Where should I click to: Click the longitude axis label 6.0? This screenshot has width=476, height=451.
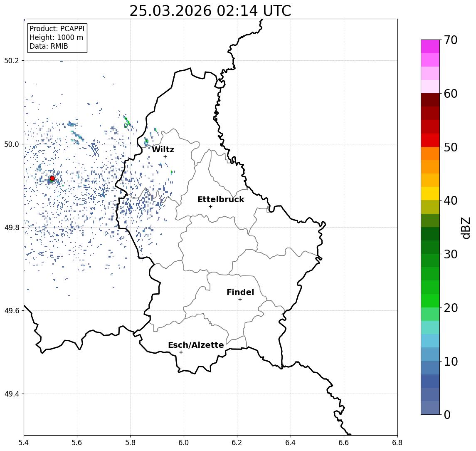pos(184,443)
